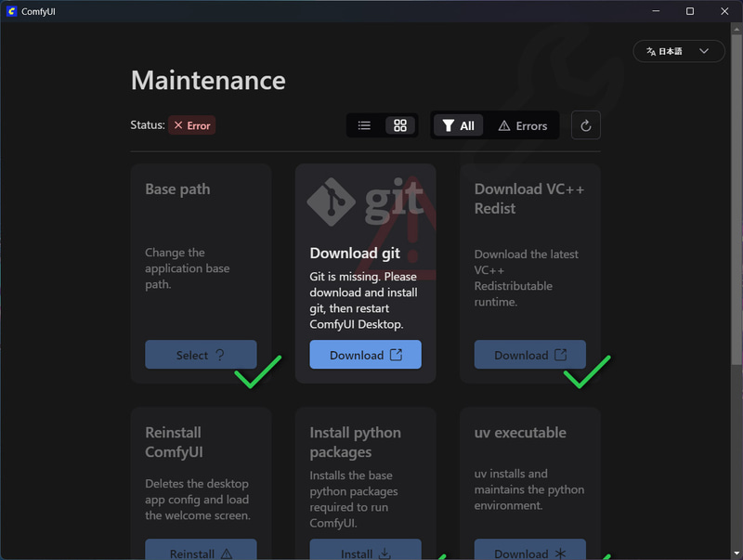This screenshot has width=743, height=560.
Task: Click the translate icon in language selector
Action: (651, 51)
